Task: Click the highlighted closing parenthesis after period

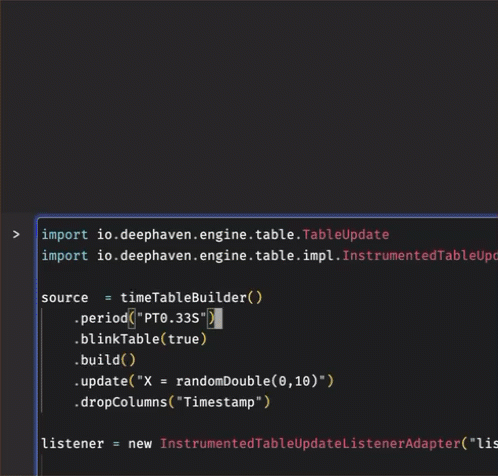Action: pos(211,318)
